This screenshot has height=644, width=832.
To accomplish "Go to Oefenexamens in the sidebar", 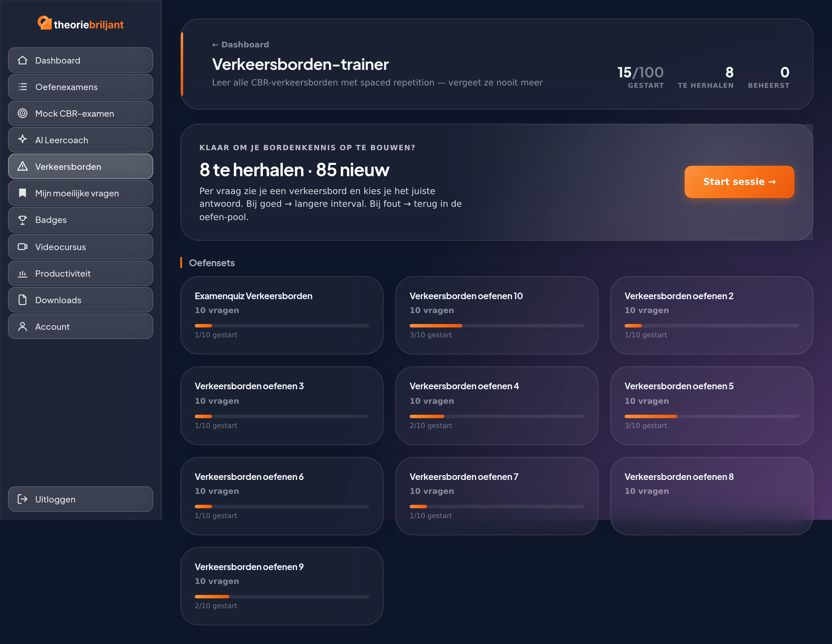I will (80, 87).
